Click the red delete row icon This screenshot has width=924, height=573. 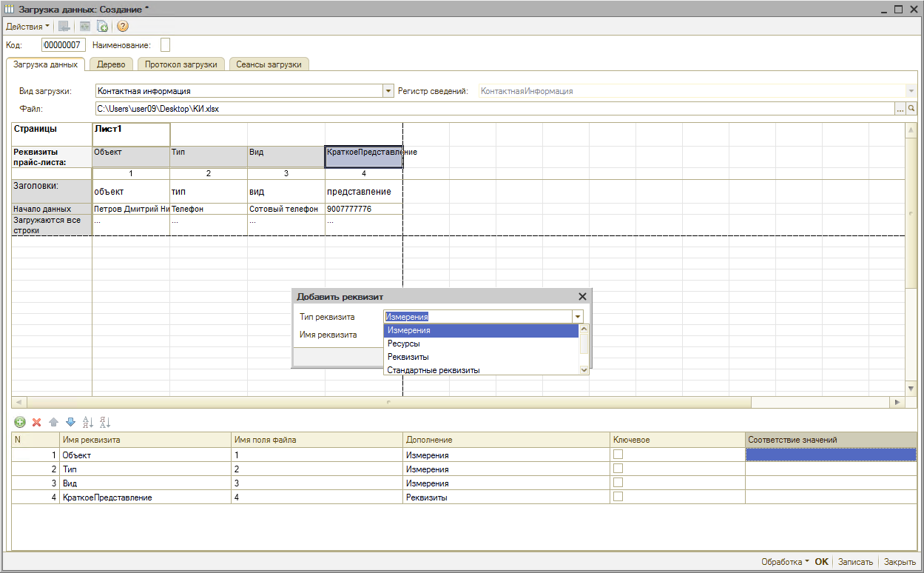(36, 422)
